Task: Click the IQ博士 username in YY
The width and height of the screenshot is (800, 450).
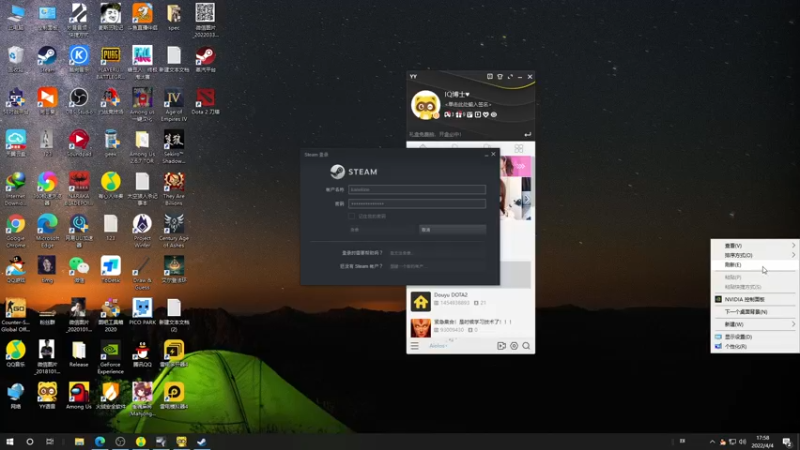Action: (x=457, y=94)
